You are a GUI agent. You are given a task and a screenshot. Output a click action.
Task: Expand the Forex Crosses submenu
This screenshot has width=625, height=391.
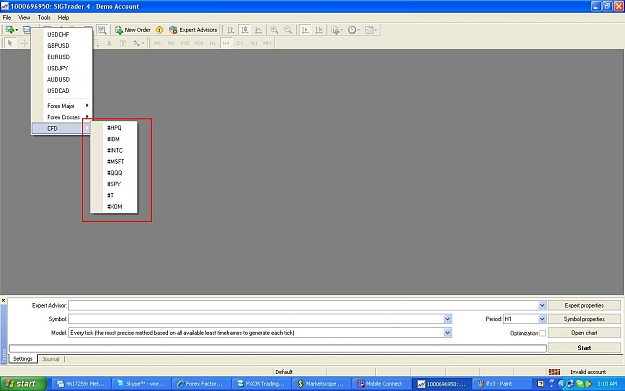tap(62, 117)
